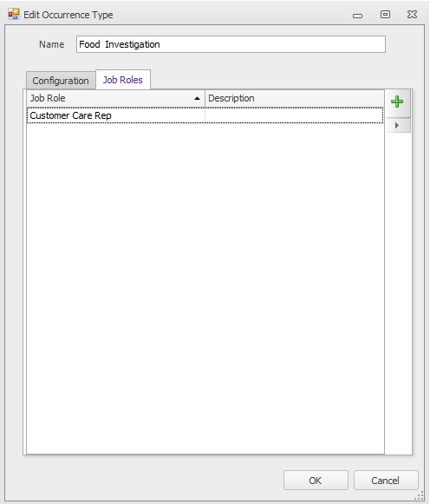This screenshot has height=504, width=430.
Task: Switch to the Configuration tab
Action: 61,81
